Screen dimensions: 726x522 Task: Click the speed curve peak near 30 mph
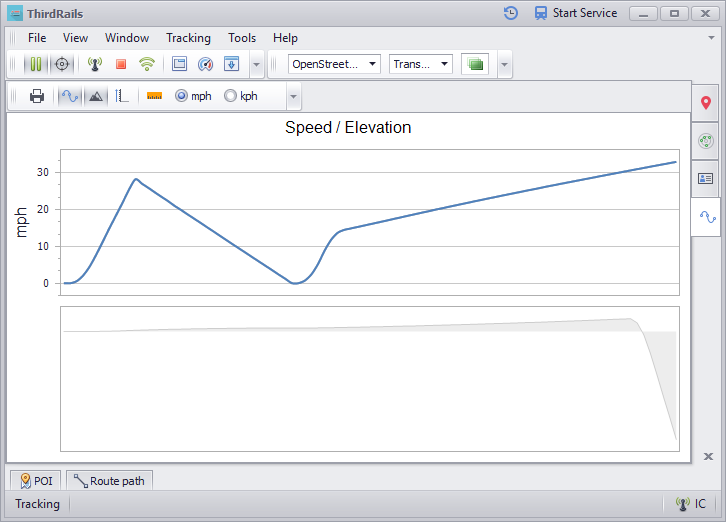click(x=136, y=179)
